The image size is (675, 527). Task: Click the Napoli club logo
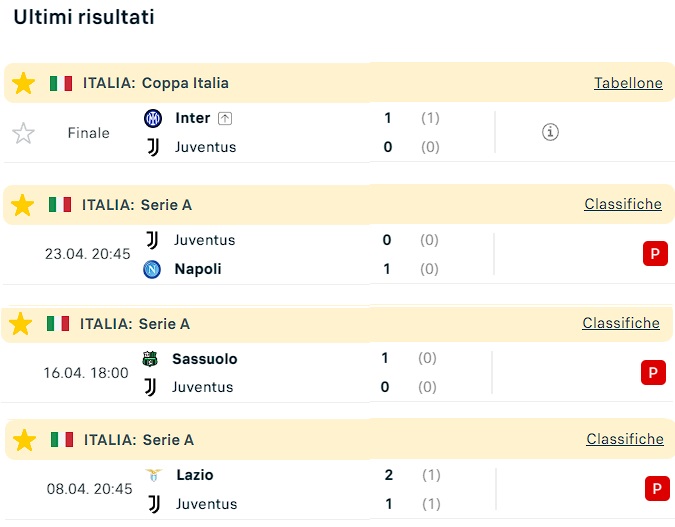(152, 269)
